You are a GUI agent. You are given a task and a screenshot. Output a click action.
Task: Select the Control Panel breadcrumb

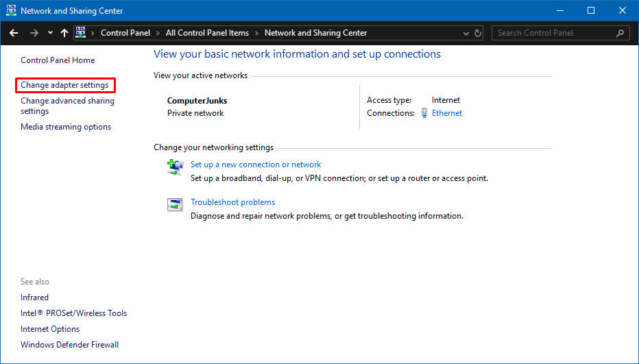coord(124,33)
